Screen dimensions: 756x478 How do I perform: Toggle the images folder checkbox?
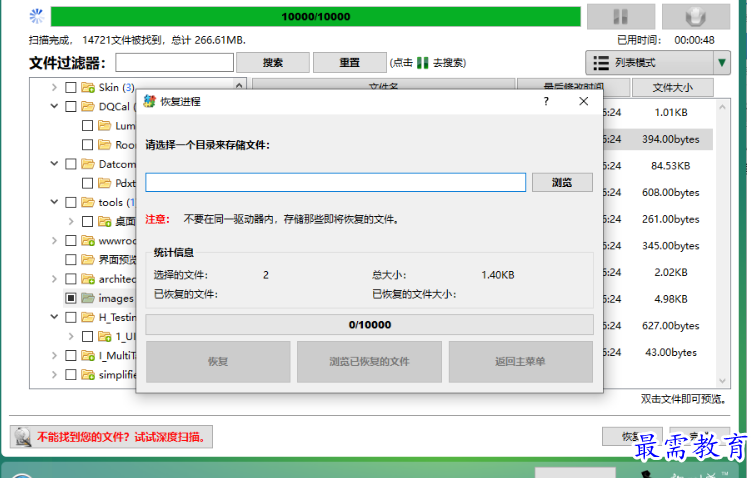71,298
